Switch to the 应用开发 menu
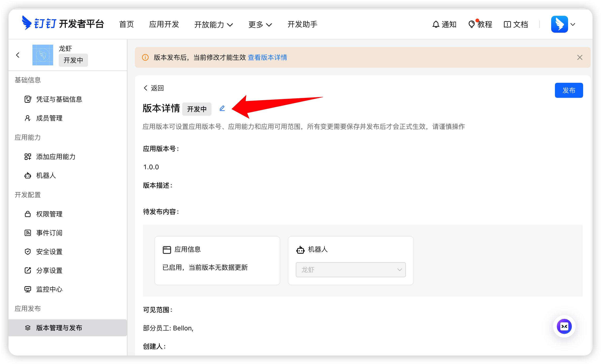 [164, 24]
